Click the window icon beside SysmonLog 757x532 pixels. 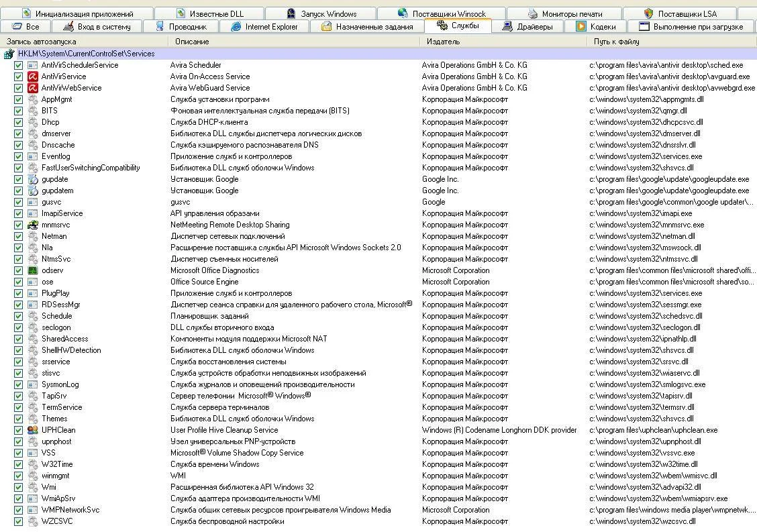(x=32, y=384)
